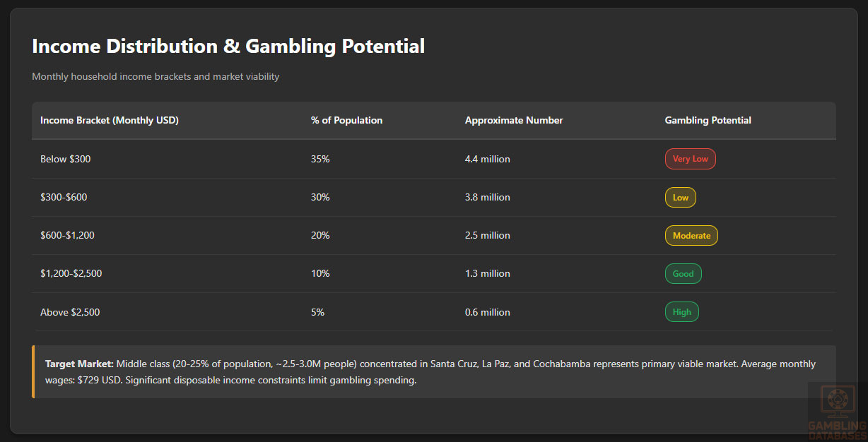
Task: Click the 4.4 million cell
Action: pos(487,160)
